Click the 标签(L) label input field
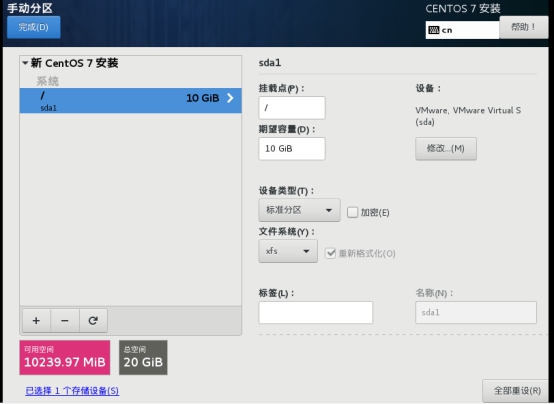This screenshot has height=404, width=554. point(316,312)
